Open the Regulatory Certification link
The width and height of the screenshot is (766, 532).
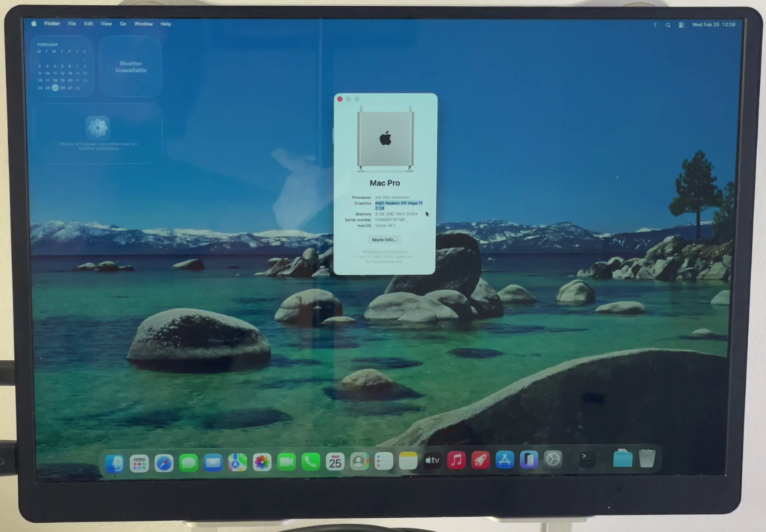pos(384,251)
